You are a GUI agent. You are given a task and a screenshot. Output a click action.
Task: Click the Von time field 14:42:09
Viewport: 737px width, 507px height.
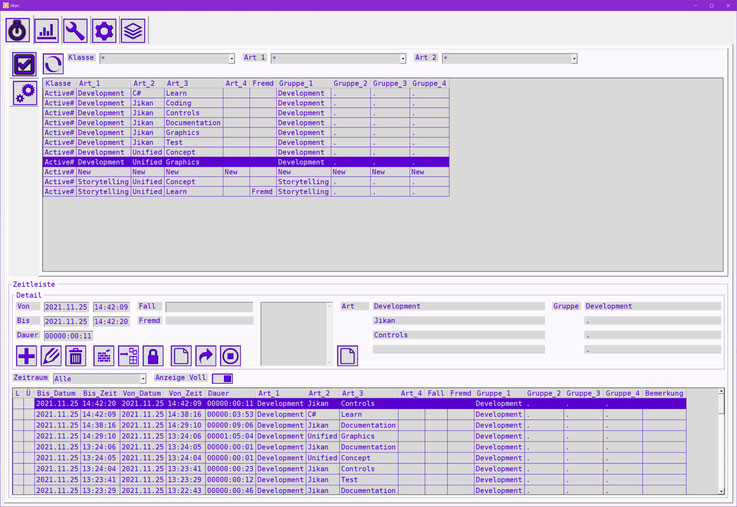pyautogui.click(x=111, y=307)
